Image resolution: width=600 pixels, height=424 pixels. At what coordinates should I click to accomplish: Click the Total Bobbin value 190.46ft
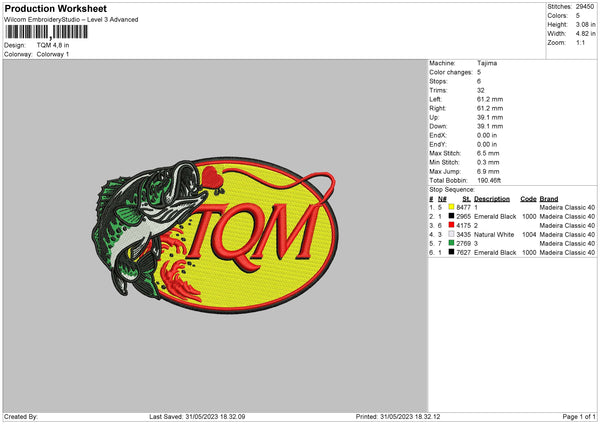point(489,181)
